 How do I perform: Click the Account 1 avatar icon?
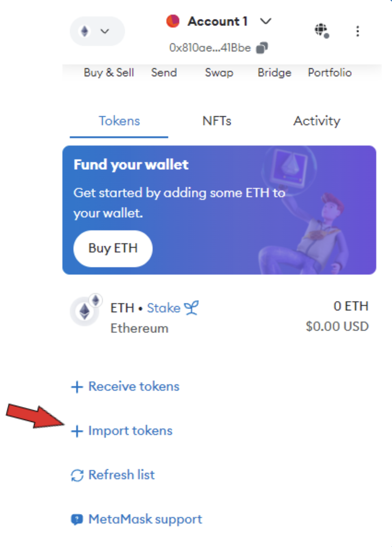tap(173, 21)
